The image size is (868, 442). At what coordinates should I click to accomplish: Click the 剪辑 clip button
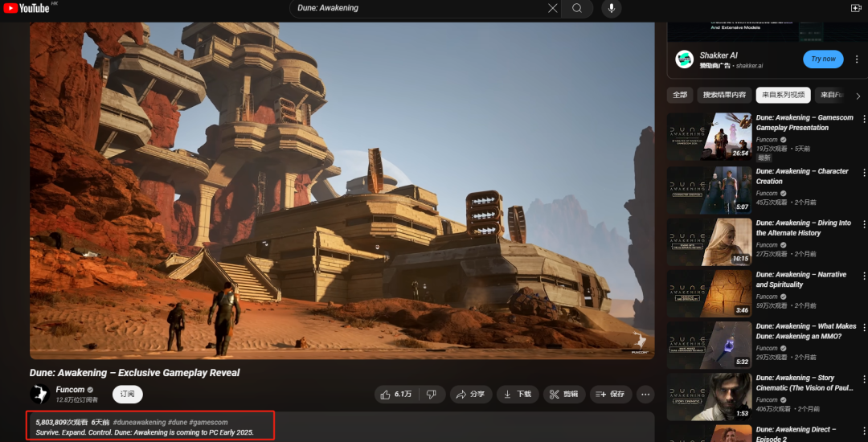click(x=564, y=394)
